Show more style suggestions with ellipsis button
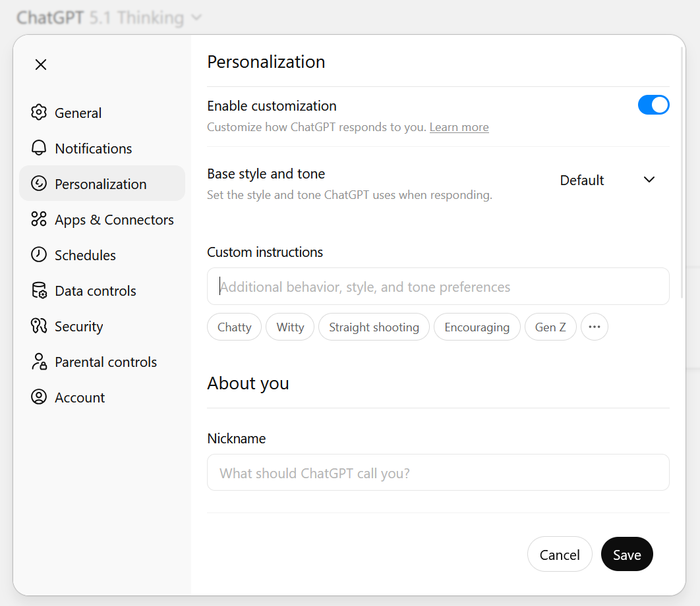Image resolution: width=700 pixels, height=606 pixels. click(594, 327)
